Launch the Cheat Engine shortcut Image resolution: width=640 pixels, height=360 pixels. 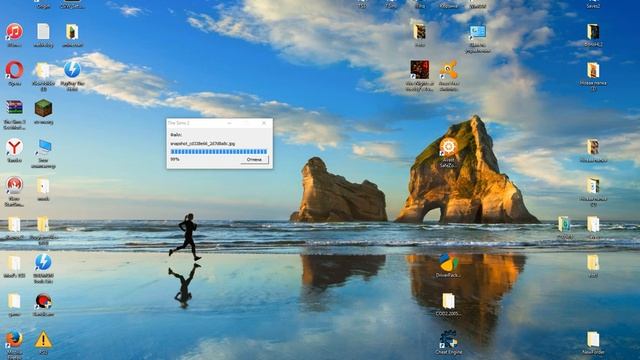coord(449,340)
